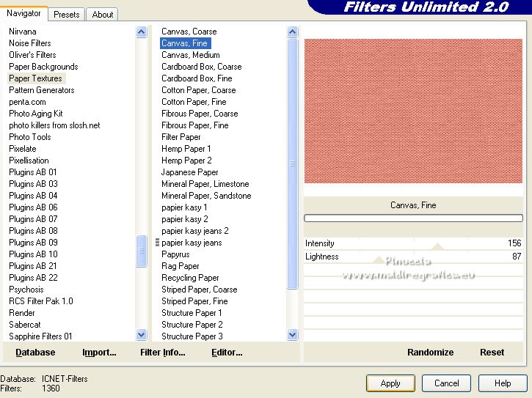Viewport: 532px width, 398px height.
Task: Click the category list scrollbar thumb
Action: click(142, 251)
